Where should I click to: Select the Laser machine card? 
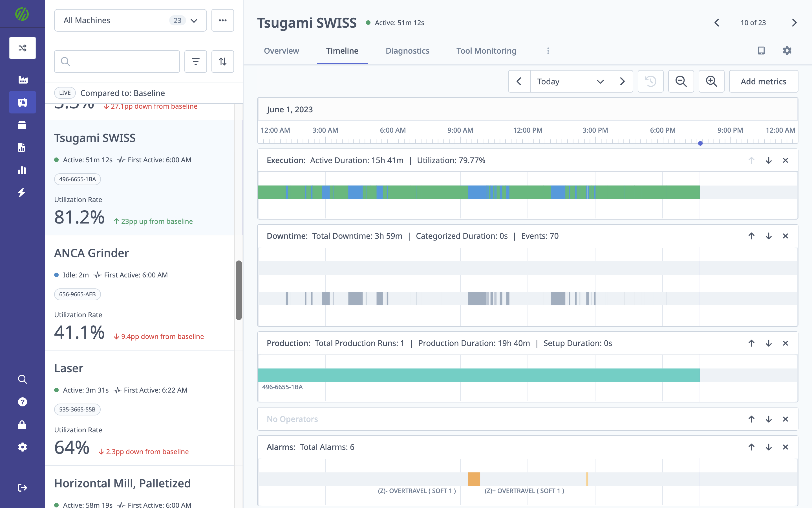[x=140, y=408]
